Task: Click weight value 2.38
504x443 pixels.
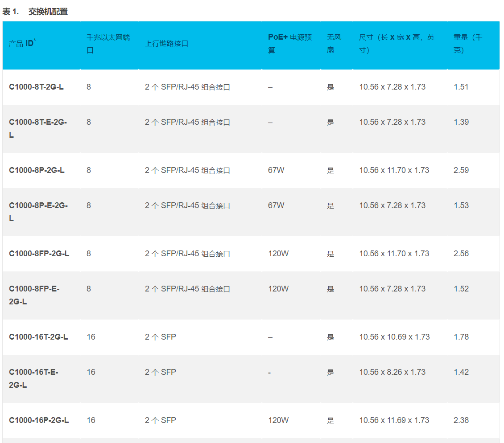Action: tap(461, 420)
